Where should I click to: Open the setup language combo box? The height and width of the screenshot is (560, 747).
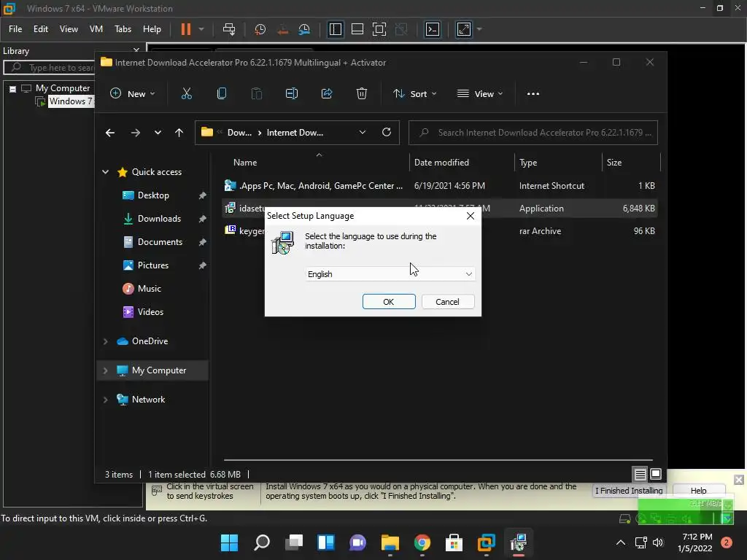click(390, 274)
